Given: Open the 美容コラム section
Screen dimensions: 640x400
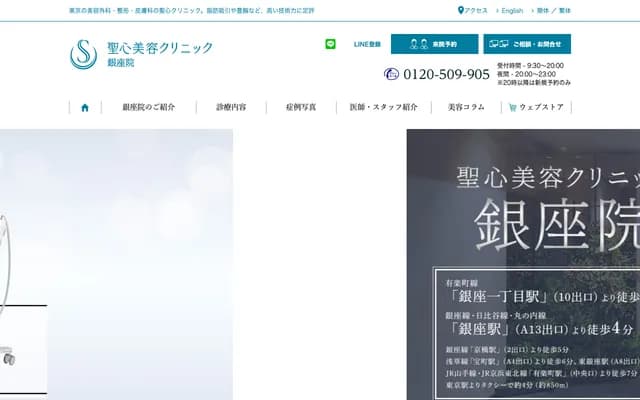Looking at the screenshot, I should coord(466,107).
